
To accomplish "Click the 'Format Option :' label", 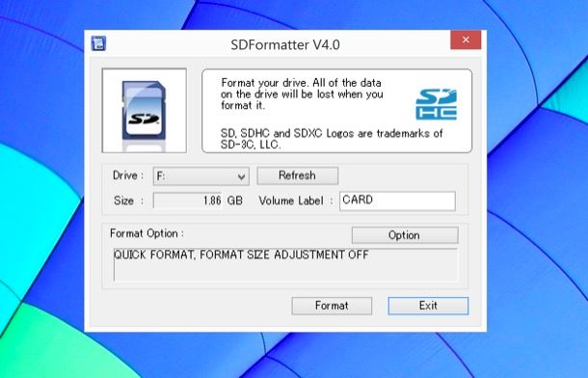I will click(147, 233).
